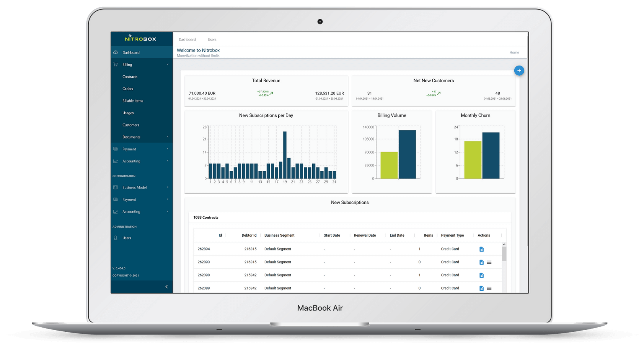
Task: Click the Users person icon under Administration
Action: (x=116, y=238)
